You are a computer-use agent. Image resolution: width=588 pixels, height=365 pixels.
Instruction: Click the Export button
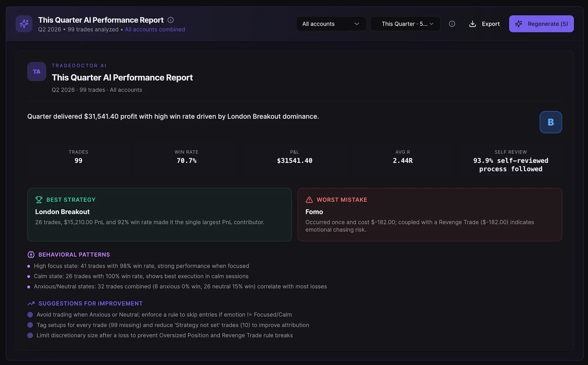pos(484,24)
